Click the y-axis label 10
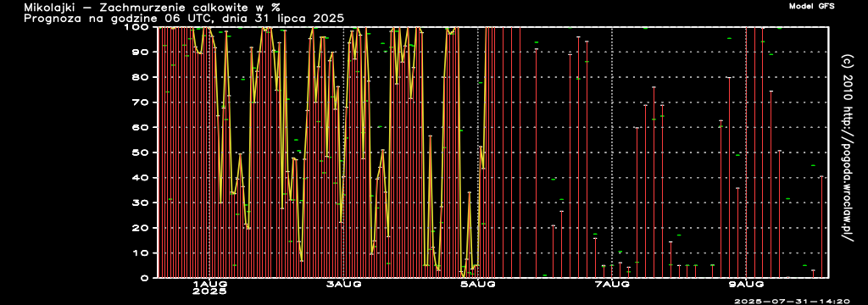 (141, 253)
